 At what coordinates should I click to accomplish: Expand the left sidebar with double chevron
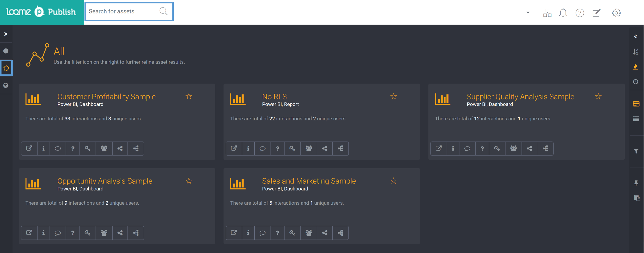click(x=6, y=34)
